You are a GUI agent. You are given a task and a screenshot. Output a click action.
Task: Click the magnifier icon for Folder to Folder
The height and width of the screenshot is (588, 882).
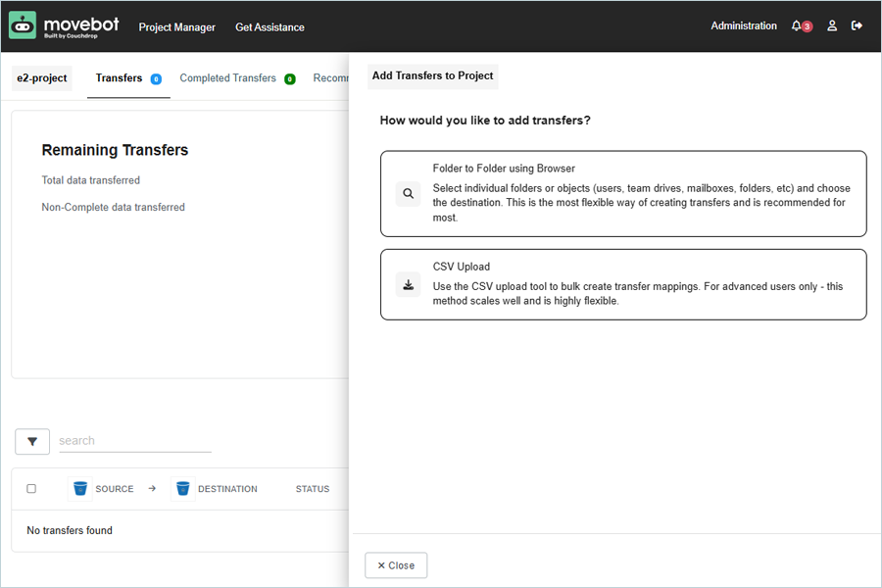click(408, 194)
